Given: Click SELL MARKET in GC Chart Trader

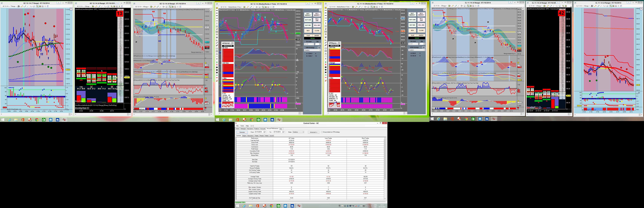Looking at the screenshot, I should tap(317, 15).
